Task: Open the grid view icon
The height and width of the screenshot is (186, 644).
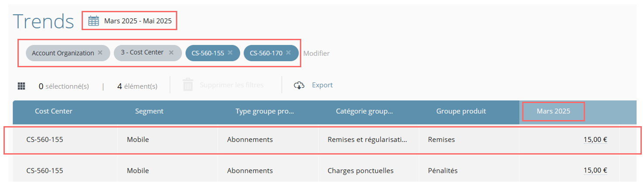Action: pos(21,86)
